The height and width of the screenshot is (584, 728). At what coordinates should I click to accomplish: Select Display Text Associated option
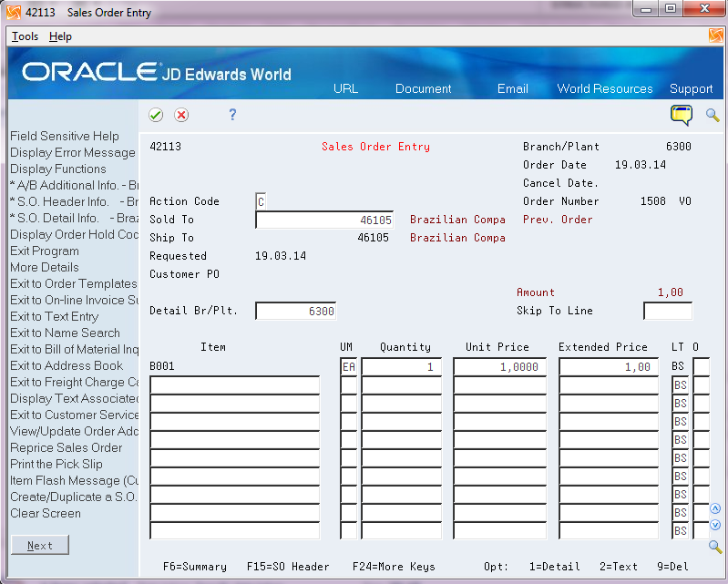point(74,398)
